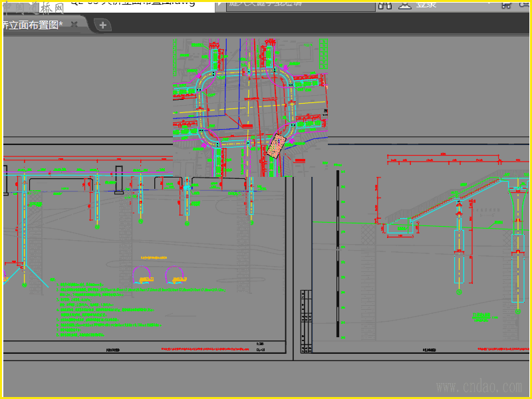532x399 pixels.
Task: Switch to the 桥立面布置图* drawing tab
Action: 33,25
